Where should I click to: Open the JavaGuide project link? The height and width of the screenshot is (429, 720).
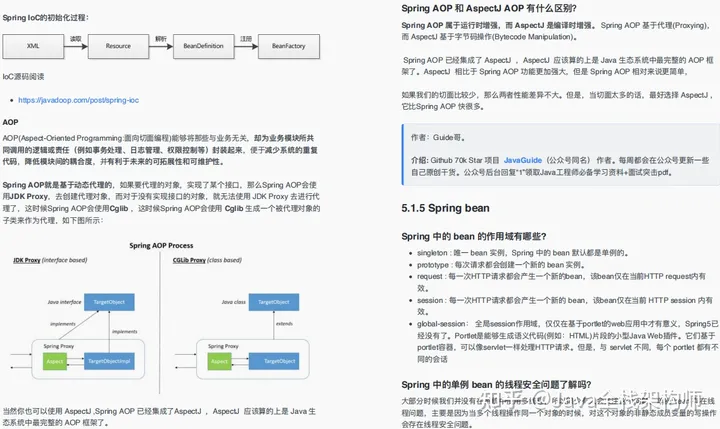coord(523,160)
